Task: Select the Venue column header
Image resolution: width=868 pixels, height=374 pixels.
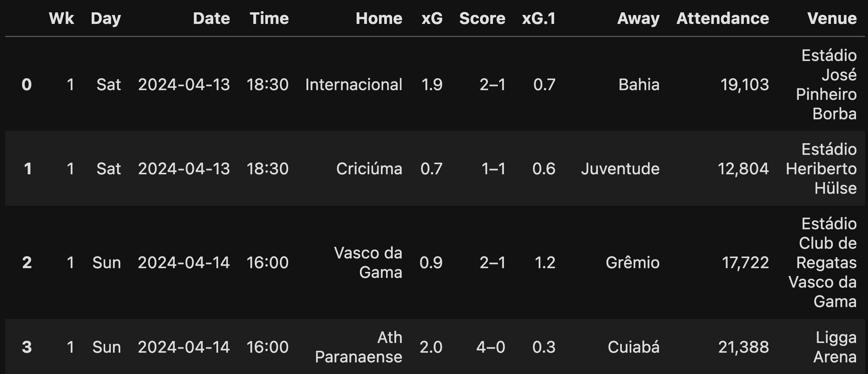Action: [832, 18]
